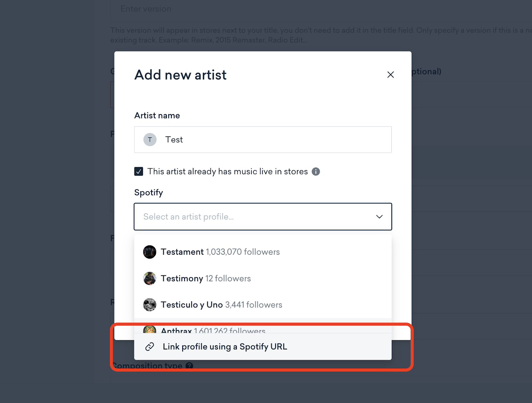
Task: Collapse the Spotify dropdown chevron
Action: (379, 216)
